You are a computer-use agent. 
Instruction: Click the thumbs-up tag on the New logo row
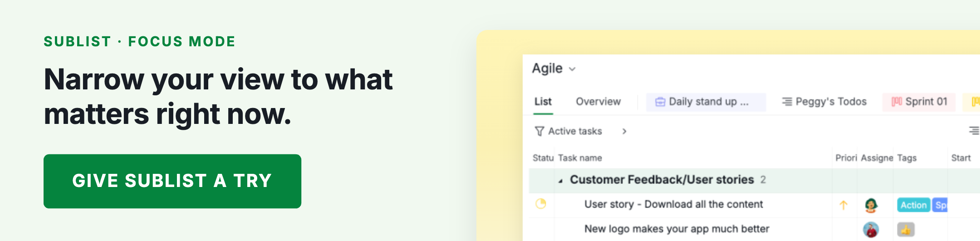[906, 230]
